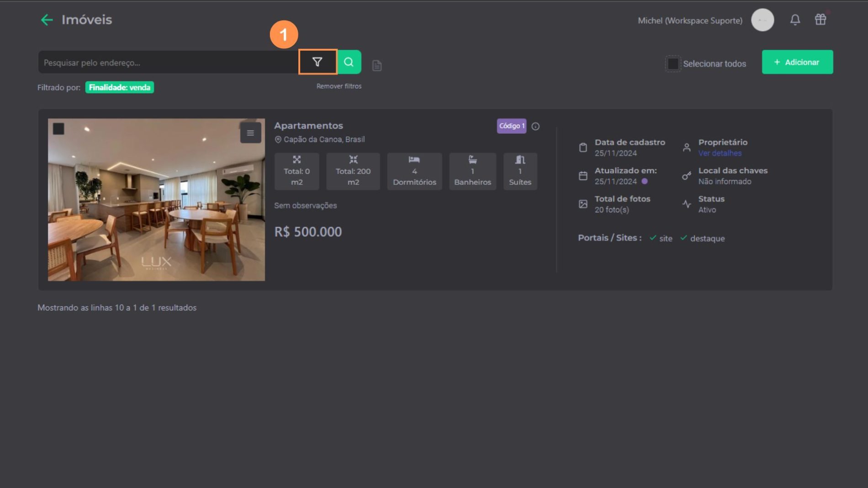The width and height of the screenshot is (868, 488).
Task: Click the Não informado keys value
Action: coord(725,182)
